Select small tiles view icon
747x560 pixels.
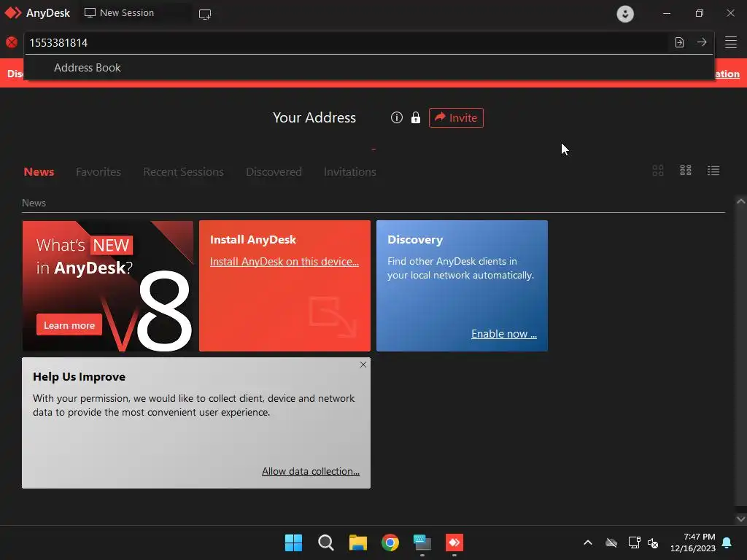pyautogui.click(x=686, y=171)
